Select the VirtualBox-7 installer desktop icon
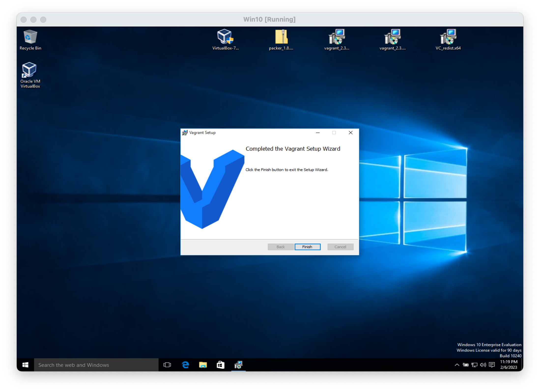540x392 pixels. pyautogui.click(x=225, y=40)
